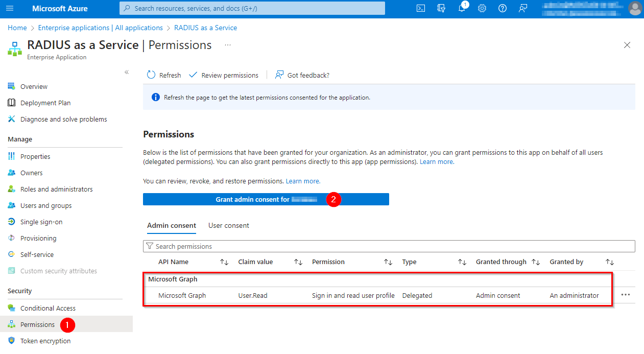Open the portal settings gear
The image size is (644, 354).
(482, 8)
